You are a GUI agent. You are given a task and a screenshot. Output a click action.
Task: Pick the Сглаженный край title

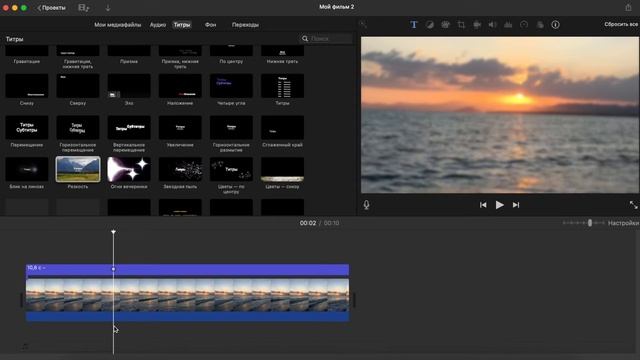(x=282, y=127)
